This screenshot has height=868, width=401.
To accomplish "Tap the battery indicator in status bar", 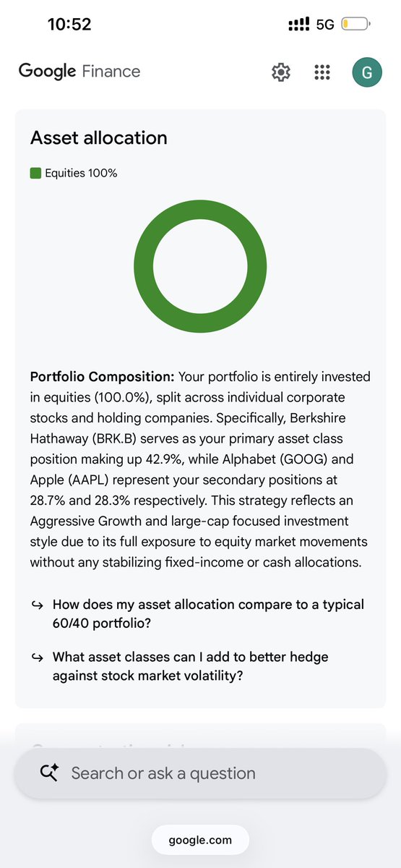I will (356, 25).
